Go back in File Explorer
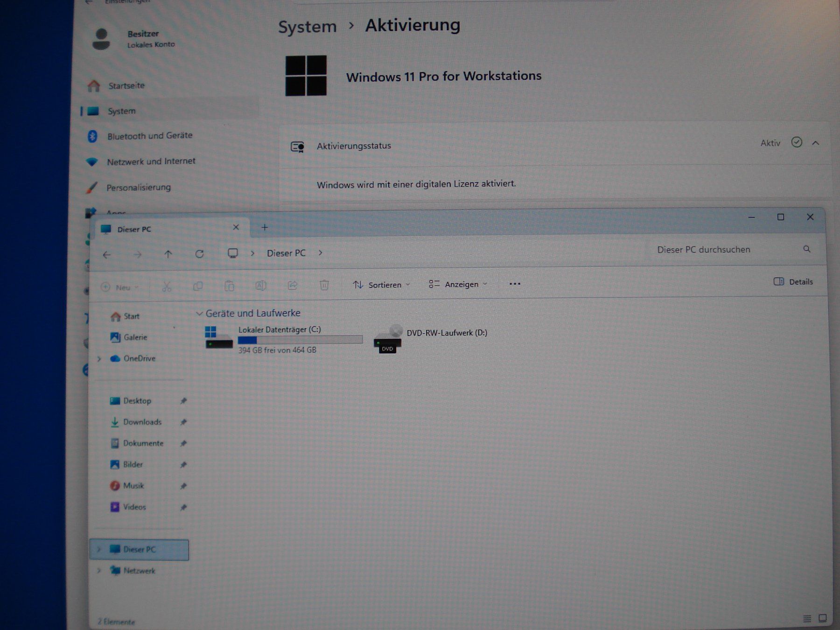This screenshot has height=630, width=840. point(107,255)
